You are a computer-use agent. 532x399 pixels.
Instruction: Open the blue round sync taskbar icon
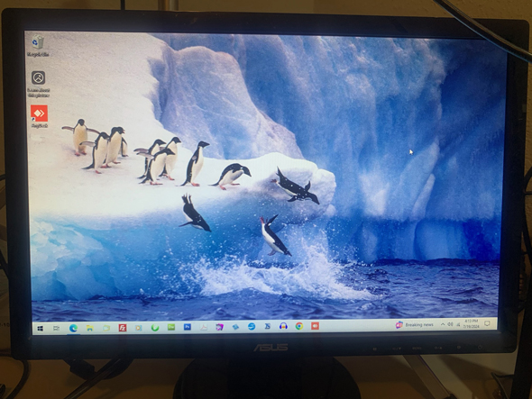(x=252, y=326)
